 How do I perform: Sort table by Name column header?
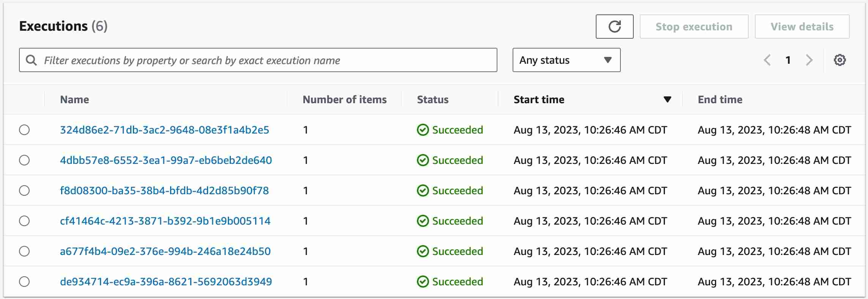pyautogui.click(x=74, y=99)
